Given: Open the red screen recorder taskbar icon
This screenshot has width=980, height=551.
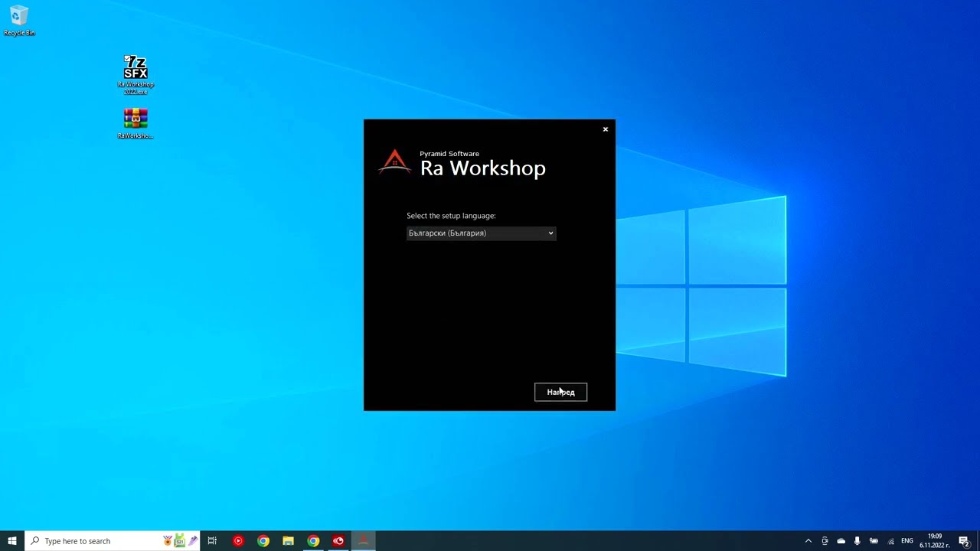Looking at the screenshot, I should [x=338, y=541].
